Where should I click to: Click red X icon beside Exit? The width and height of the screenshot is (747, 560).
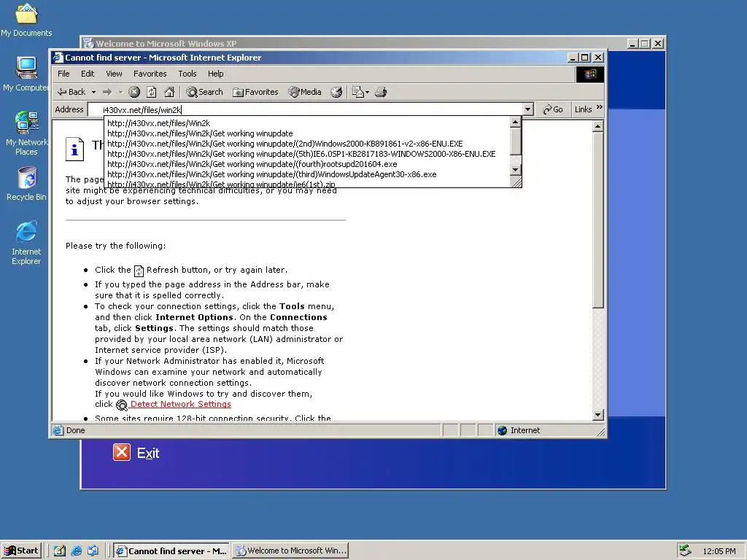[x=122, y=452]
